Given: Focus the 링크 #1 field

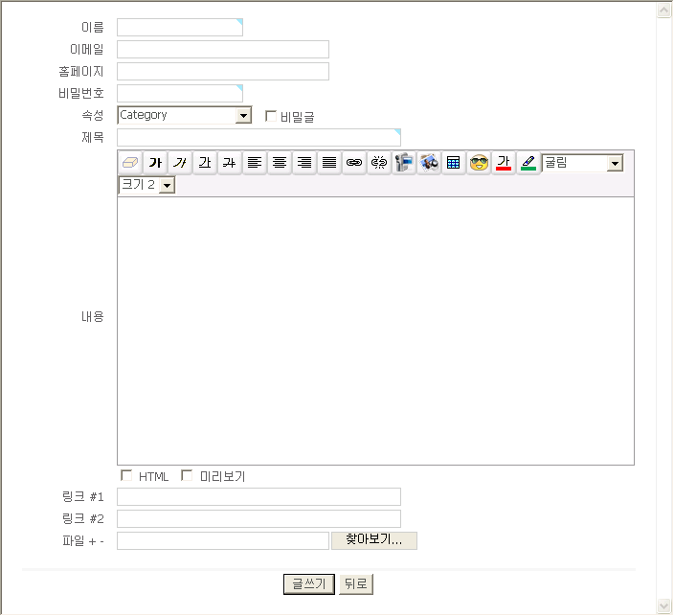Looking at the screenshot, I should (x=259, y=497).
